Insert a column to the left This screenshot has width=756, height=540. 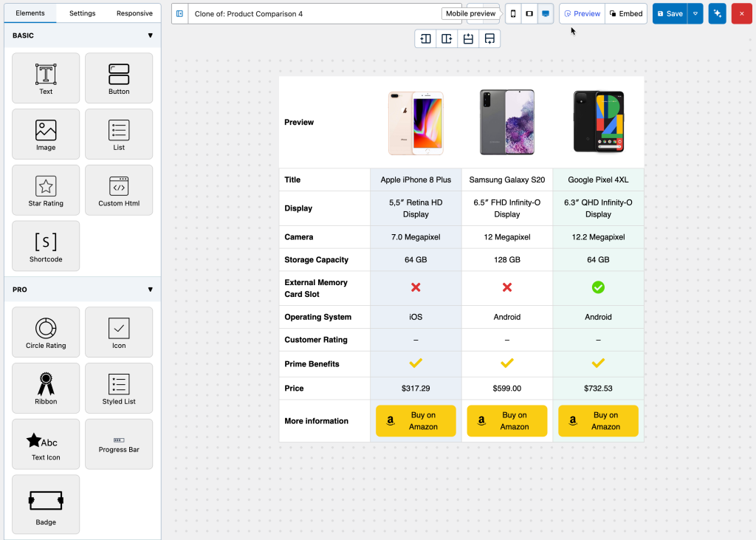point(425,38)
